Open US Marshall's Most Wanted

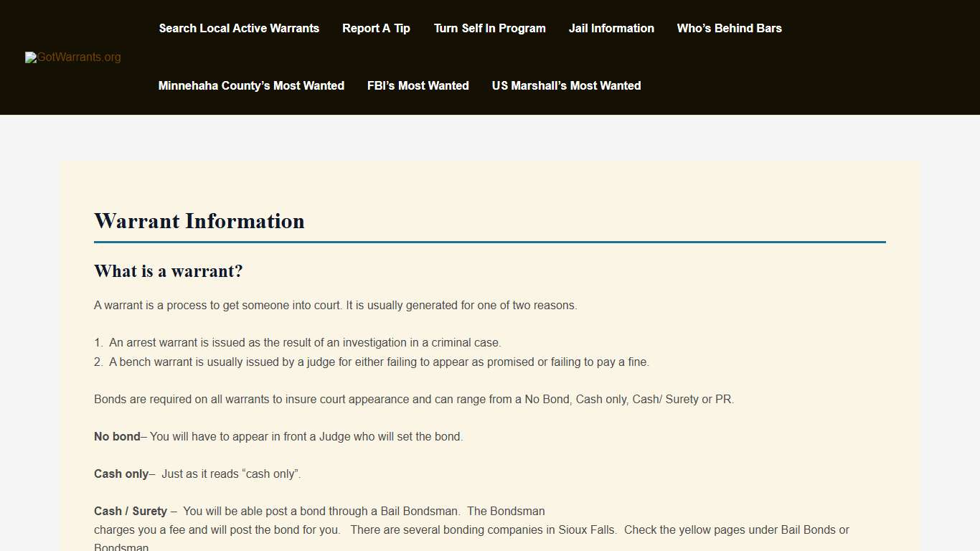click(x=566, y=85)
